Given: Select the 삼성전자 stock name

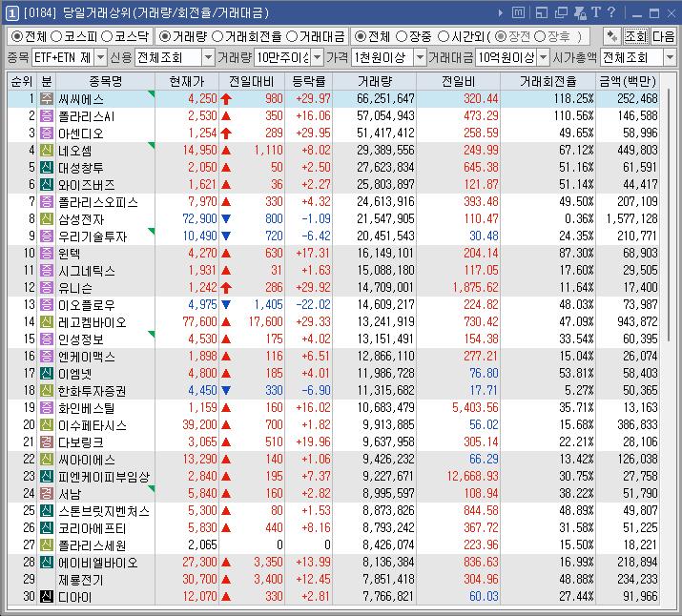Looking at the screenshot, I should (81, 219).
